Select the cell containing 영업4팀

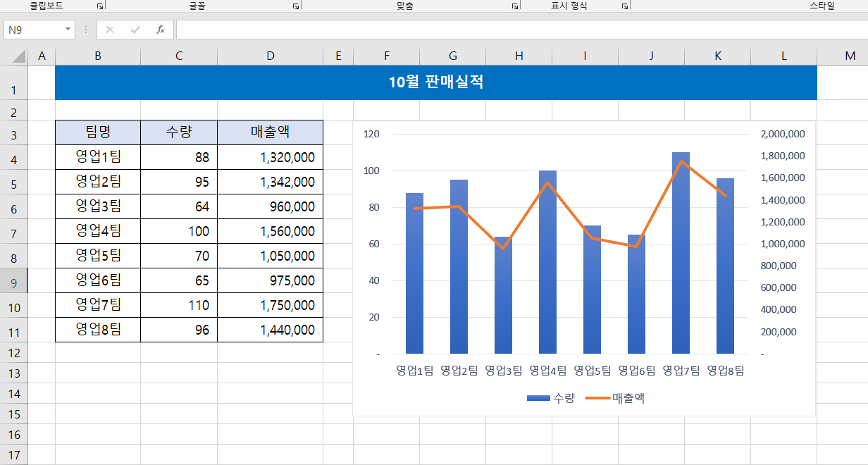click(x=98, y=231)
